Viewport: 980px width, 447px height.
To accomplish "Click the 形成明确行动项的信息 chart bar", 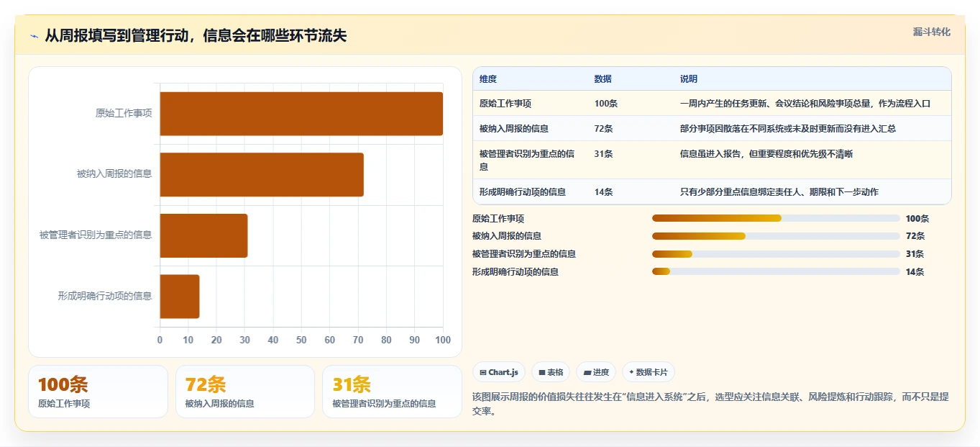I will coord(179,296).
